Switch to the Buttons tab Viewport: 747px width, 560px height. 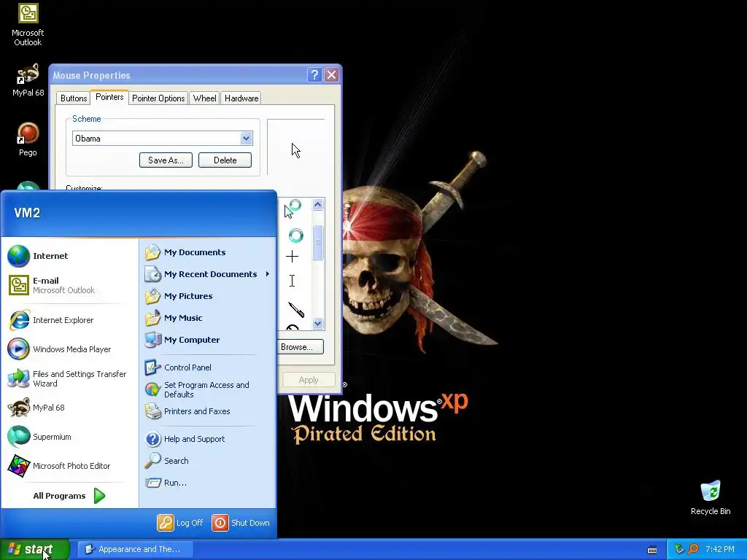point(74,98)
